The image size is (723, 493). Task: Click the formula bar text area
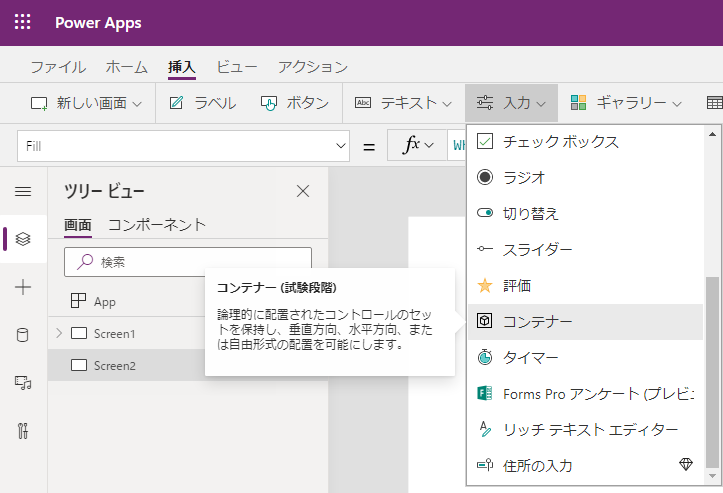click(456, 146)
